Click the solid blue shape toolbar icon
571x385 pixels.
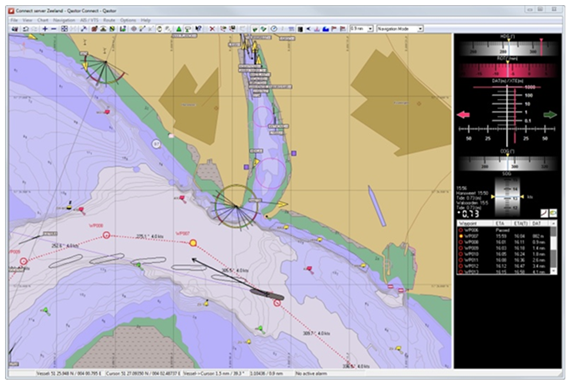tap(326, 29)
